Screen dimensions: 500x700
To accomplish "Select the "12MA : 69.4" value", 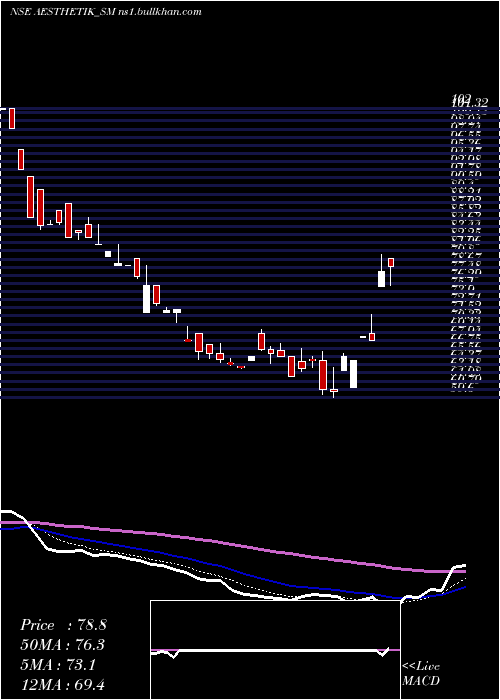I will point(63,685).
